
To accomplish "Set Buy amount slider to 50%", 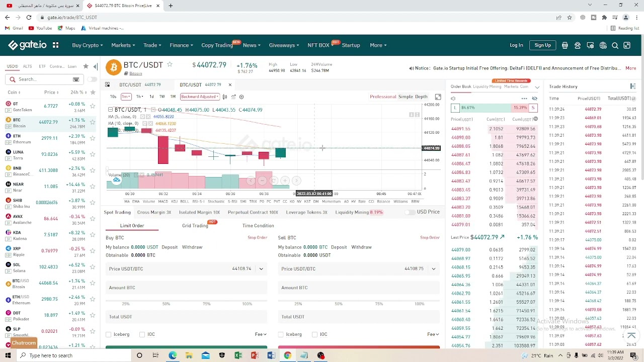I will (166, 304).
